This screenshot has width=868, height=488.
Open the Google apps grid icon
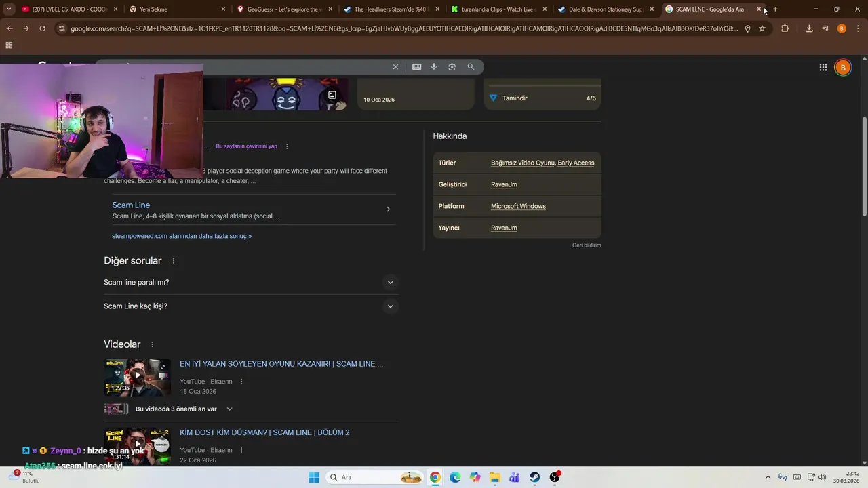[x=823, y=67]
